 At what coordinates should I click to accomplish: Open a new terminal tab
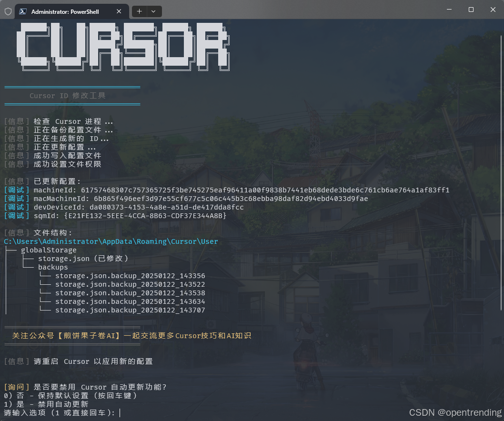tap(139, 11)
